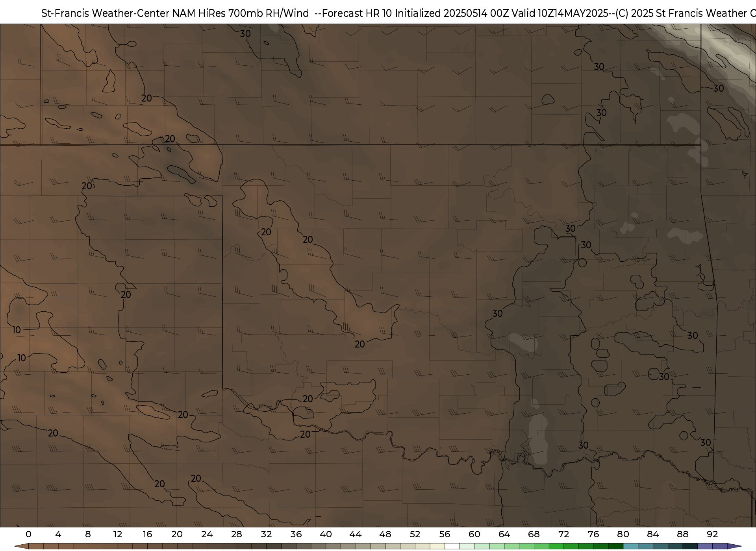Click the colorbar tick label '92'
Screen dimensions: 756x551
tap(712, 534)
